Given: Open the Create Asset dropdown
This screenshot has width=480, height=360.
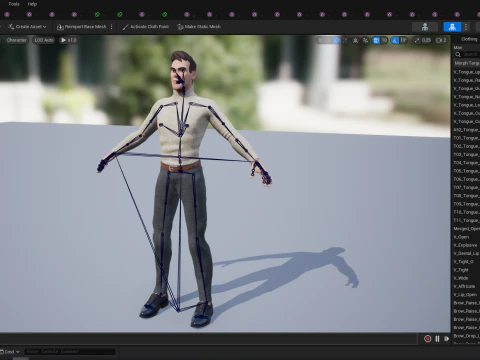Looking at the screenshot, I should click(27, 27).
